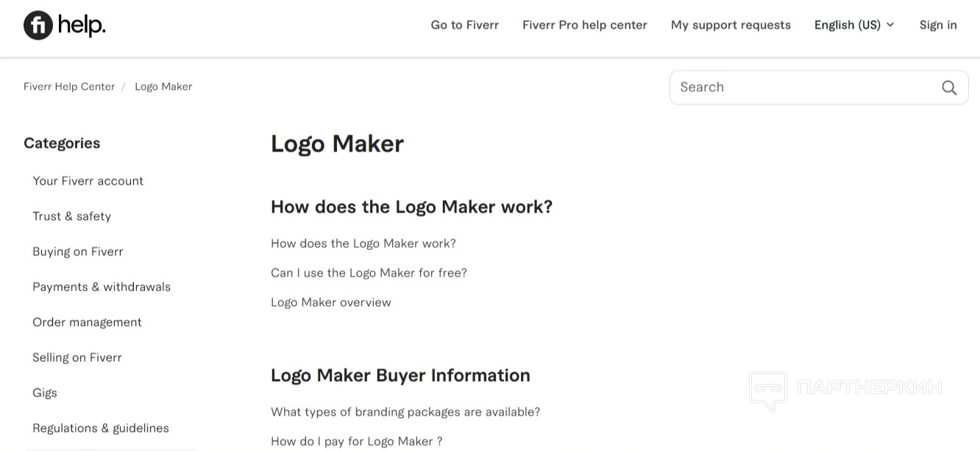Click Sign in link
The image size is (980, 451).
click(938, 25)
